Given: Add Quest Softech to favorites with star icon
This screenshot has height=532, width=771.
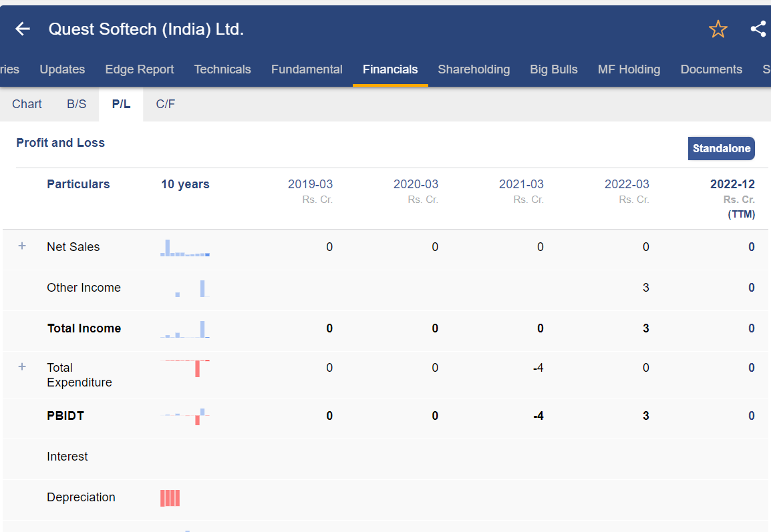Looking at the screenshot, I should (x=718, y=29).
